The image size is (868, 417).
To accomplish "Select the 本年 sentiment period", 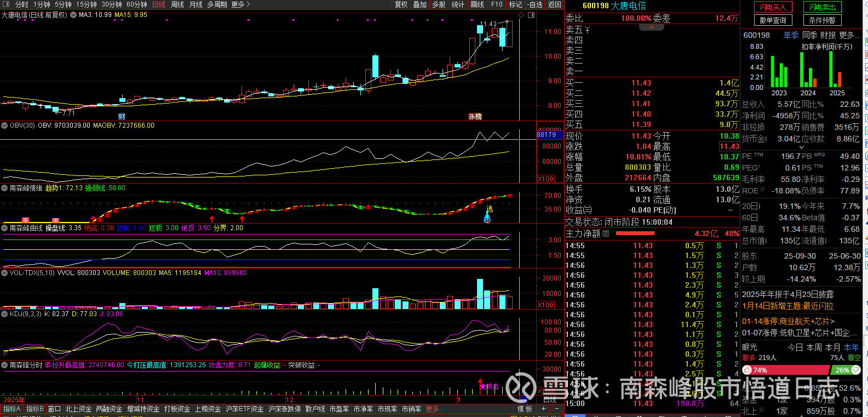I will click(851, 347).
